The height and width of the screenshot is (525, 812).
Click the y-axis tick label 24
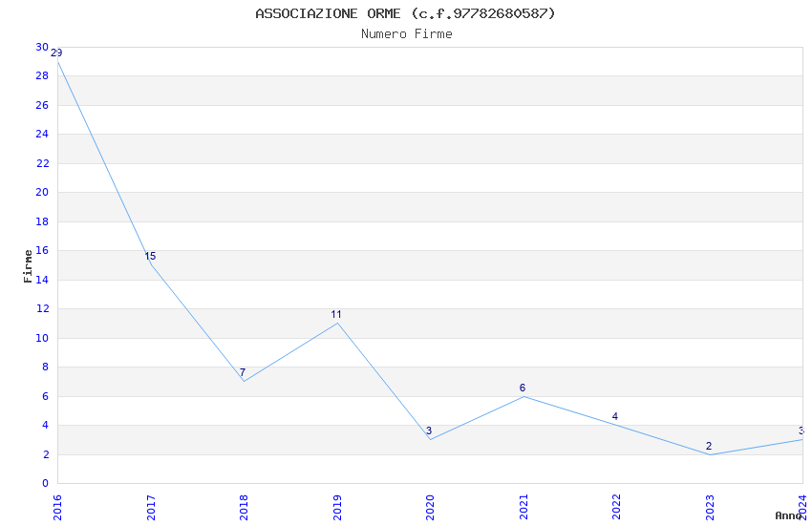tap(42, 134)
